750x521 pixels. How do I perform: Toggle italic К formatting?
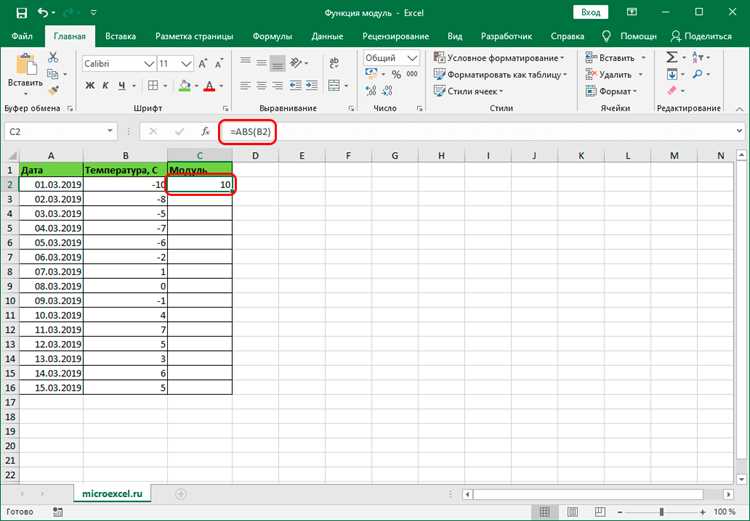click(x=106, y=86)
